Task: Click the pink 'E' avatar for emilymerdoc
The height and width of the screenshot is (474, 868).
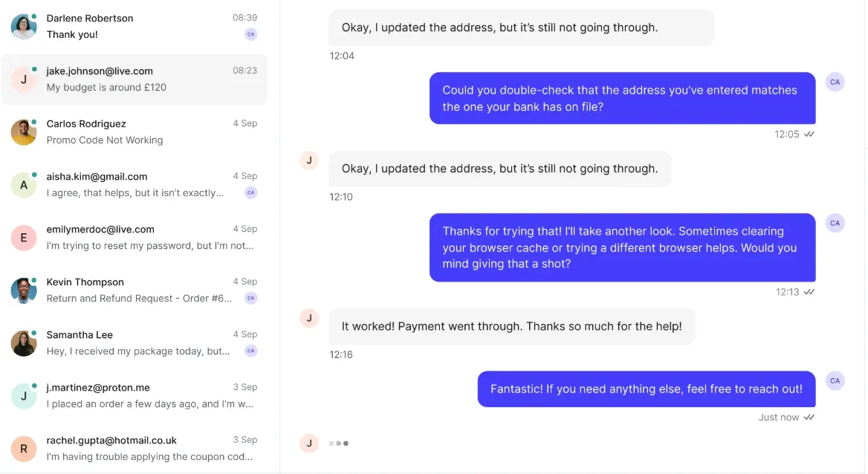Action: pos(24,238)
